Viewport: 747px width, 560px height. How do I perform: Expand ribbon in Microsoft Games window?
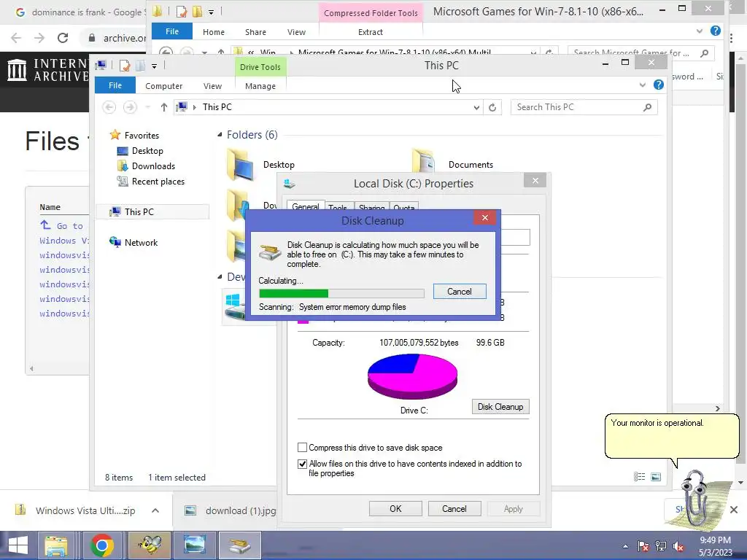tap(699, 31)
